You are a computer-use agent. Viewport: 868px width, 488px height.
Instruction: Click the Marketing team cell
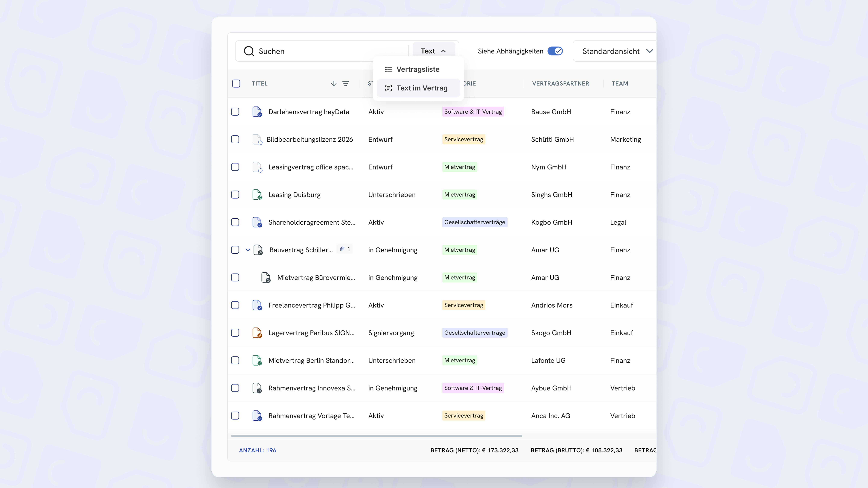click(625, 139)
